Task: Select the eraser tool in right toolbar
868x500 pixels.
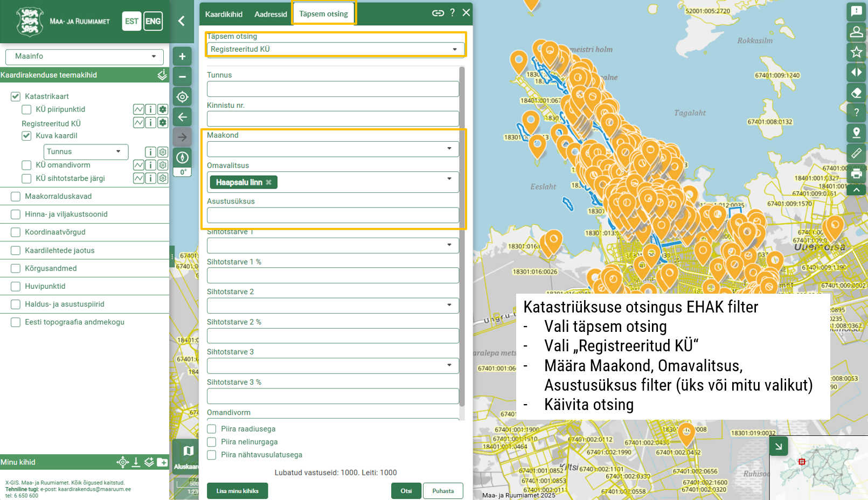Action: [856, 93]
